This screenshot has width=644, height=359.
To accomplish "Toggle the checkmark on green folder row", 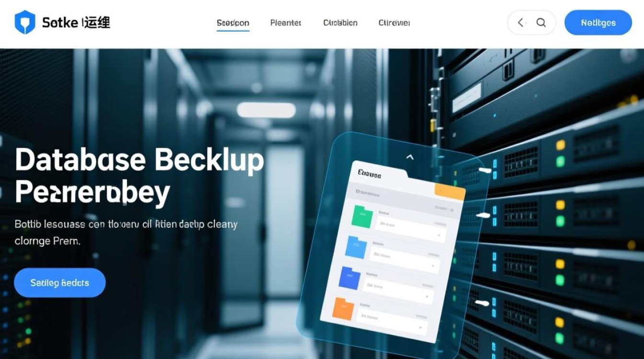I will click(439, 235).
